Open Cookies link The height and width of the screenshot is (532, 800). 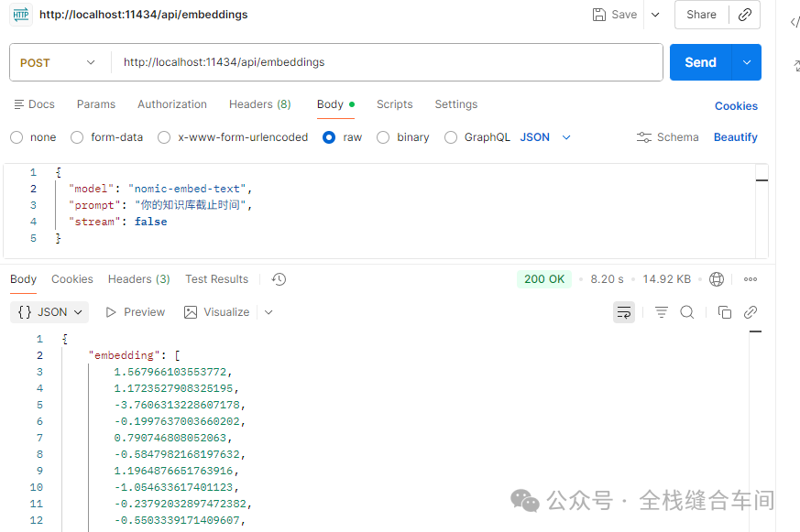(x=736, y=106)
